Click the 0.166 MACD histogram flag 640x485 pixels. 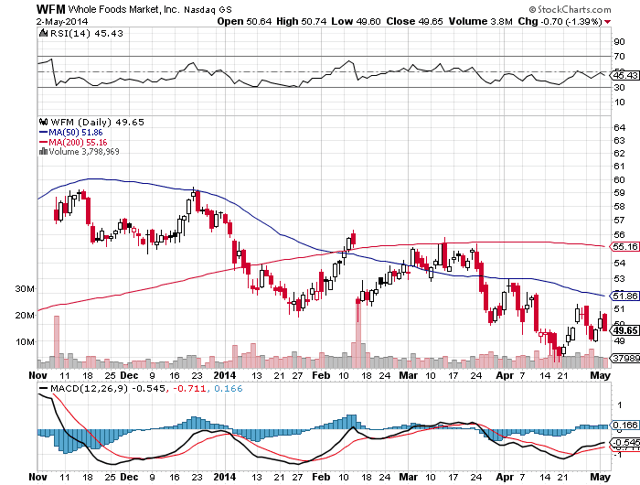tap(625, 425)
